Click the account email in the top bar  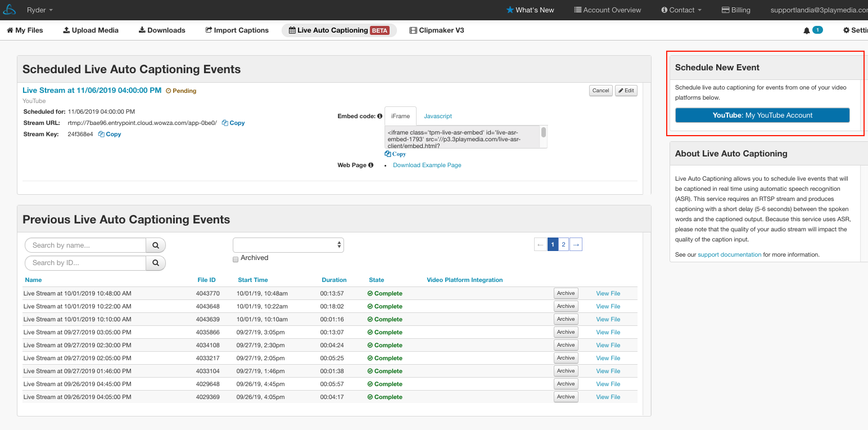(x=819, y=10)
